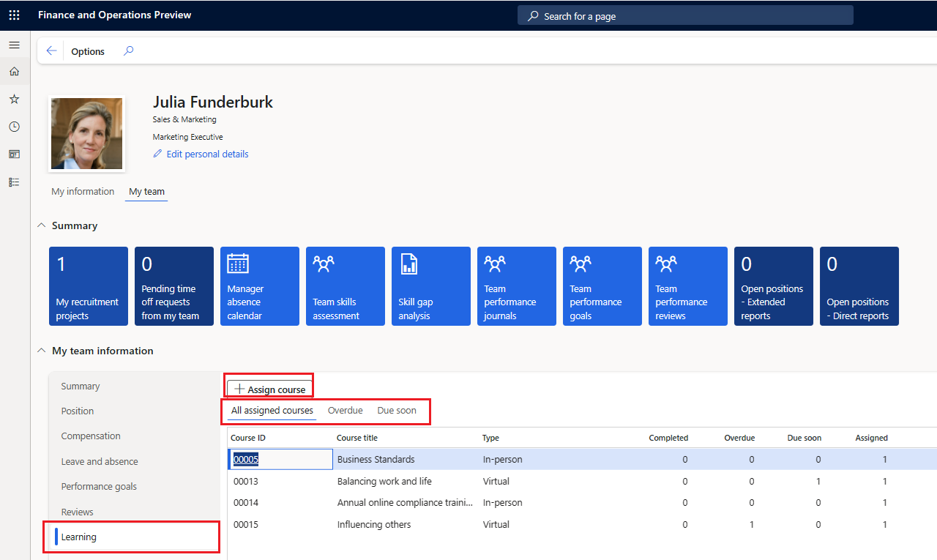Click Julia Funderburk's profile photo
This screenshot has width=937, height=560.
coord(87,133)
